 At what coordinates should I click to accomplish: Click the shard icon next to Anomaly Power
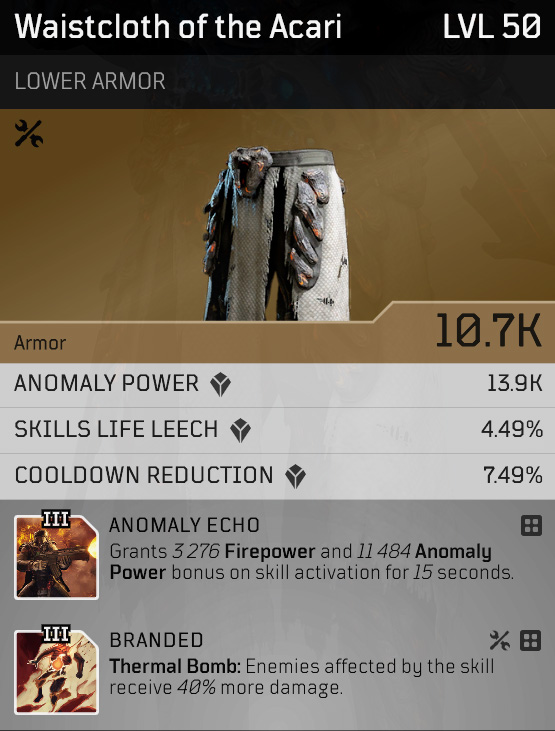click(x=220, y=385)
